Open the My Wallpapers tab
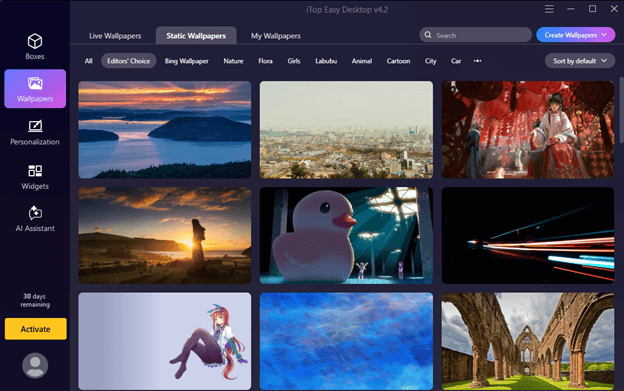The image size is (624, 391). pos(276,36)
